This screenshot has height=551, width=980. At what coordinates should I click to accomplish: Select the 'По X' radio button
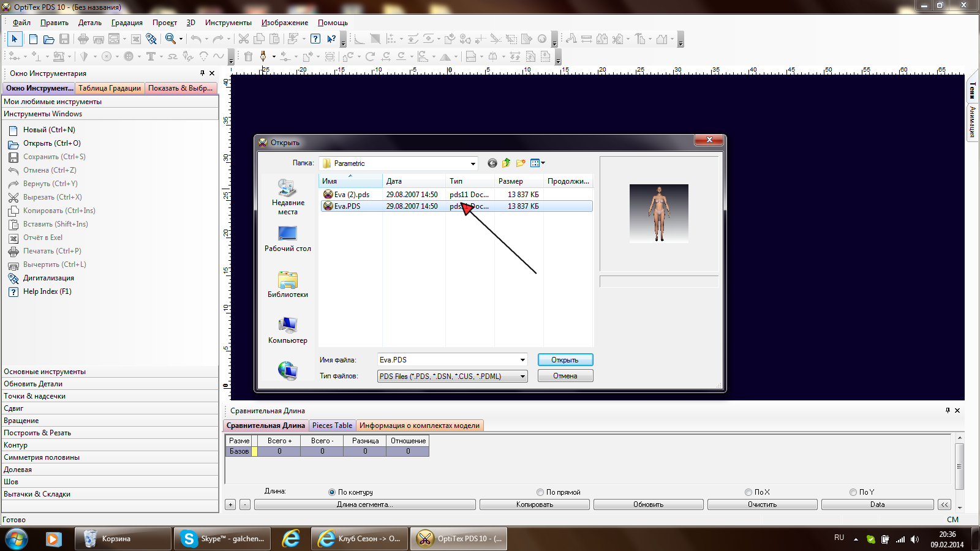pyautogui.click(x=748, y=492)
